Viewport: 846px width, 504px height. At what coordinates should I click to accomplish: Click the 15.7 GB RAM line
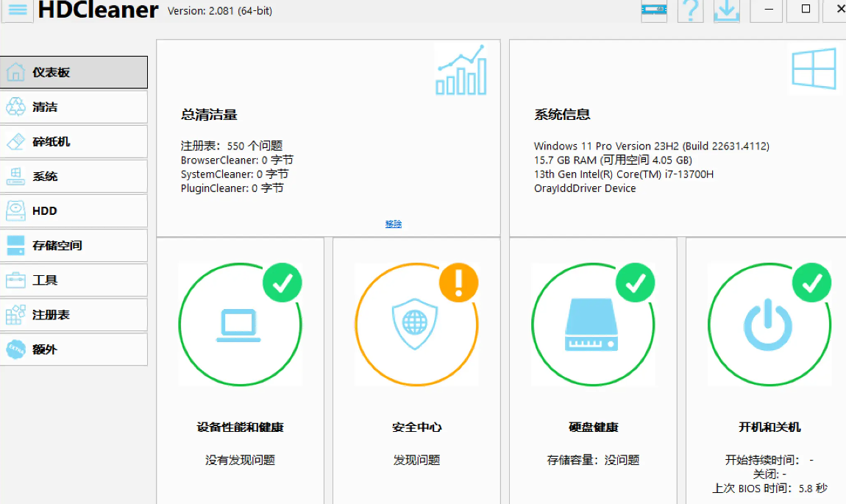point(613,160)
